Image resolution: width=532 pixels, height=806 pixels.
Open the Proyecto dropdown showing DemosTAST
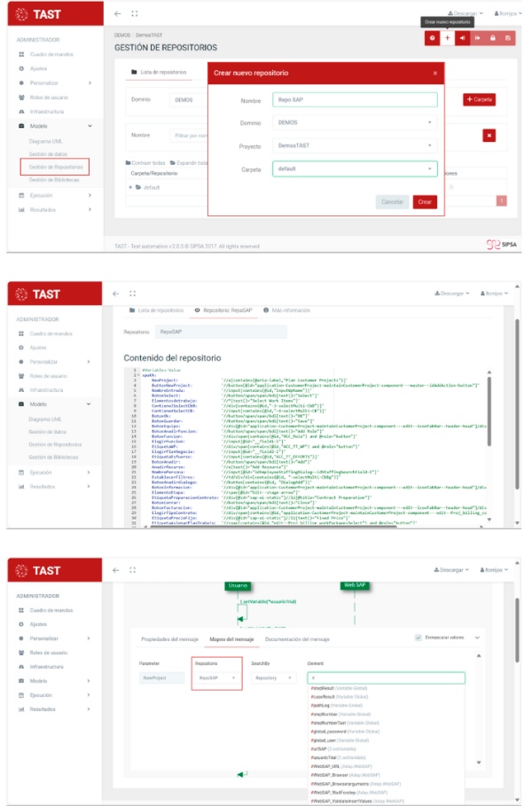coord(355,146)
